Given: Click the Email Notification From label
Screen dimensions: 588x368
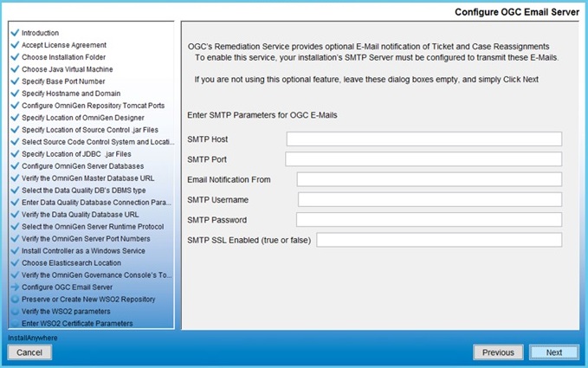Looking at the screenshot, I should point(229,180).
